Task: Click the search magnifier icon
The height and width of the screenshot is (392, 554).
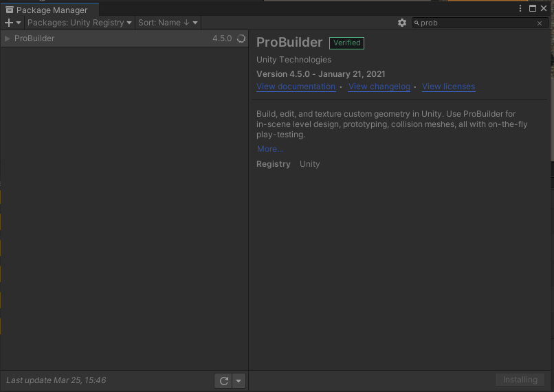Action: click(417, 23)
